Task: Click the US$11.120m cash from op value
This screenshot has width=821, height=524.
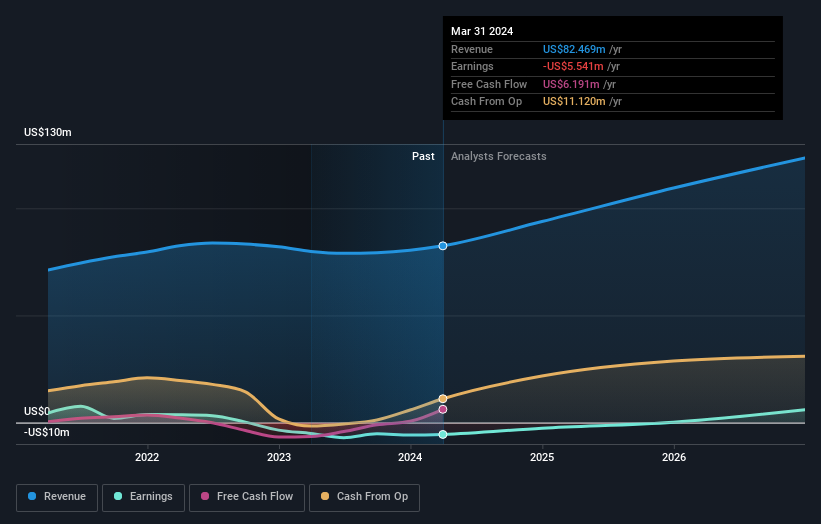Action: pyautogui.click(x=574, y=102)
